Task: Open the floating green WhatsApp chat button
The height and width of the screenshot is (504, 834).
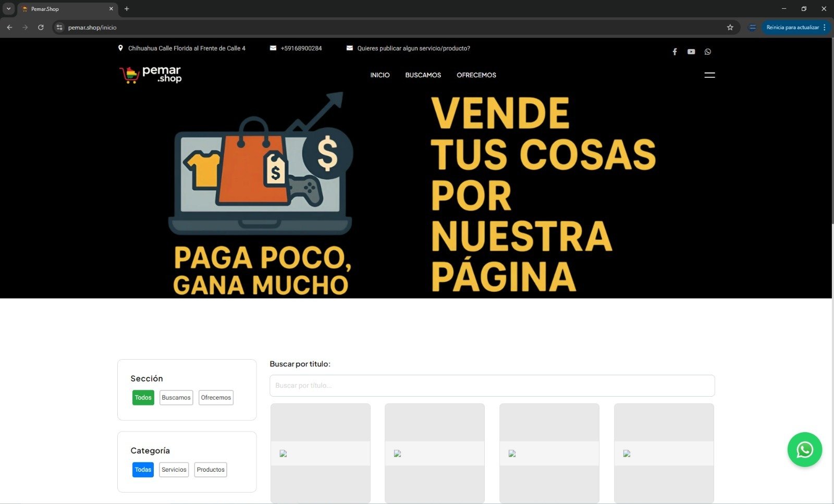Action: (x=804, y=449)
